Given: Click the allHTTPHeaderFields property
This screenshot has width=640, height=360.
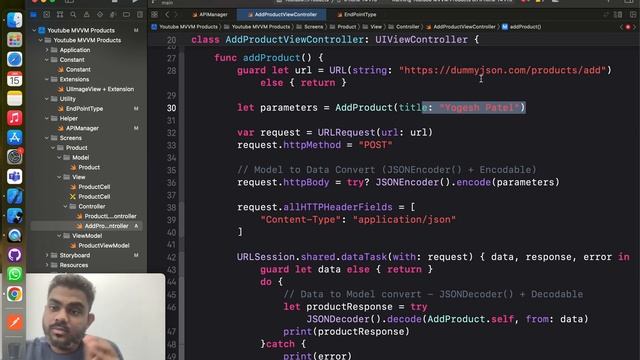Looking at the screenshot, I should pos(338,207).
